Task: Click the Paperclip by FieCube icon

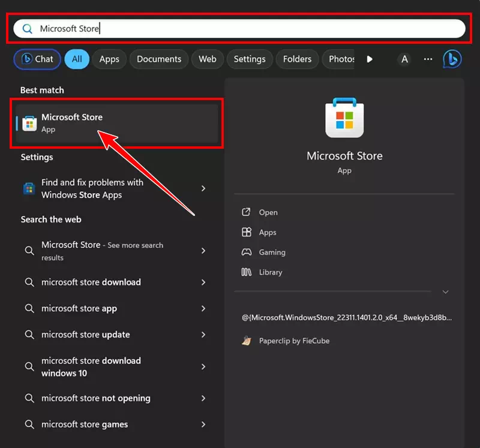Action: coord(247,341)
